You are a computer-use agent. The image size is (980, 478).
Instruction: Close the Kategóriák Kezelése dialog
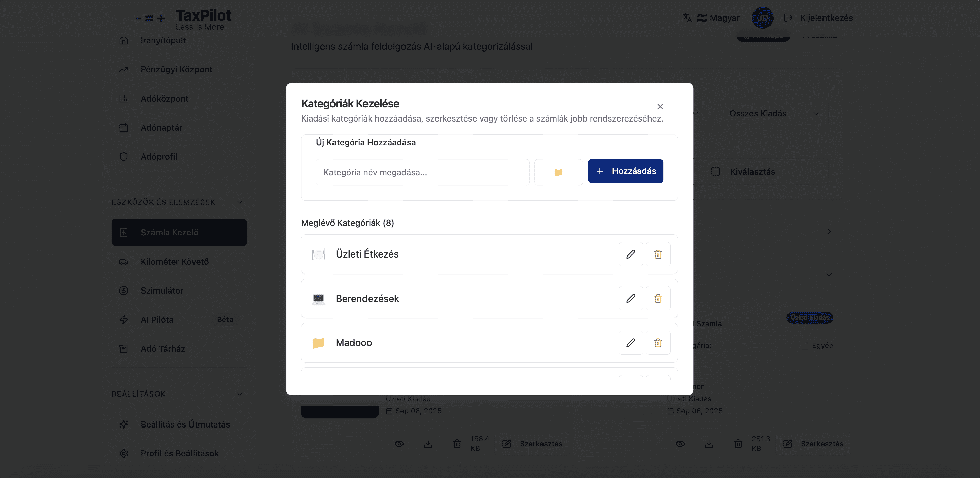click(660, 107)
